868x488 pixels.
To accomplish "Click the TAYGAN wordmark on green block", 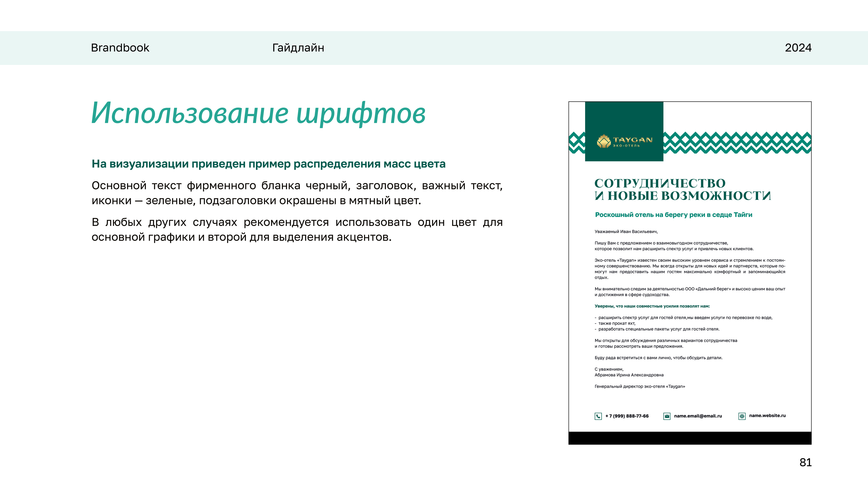I will click(x=633, y=140).
